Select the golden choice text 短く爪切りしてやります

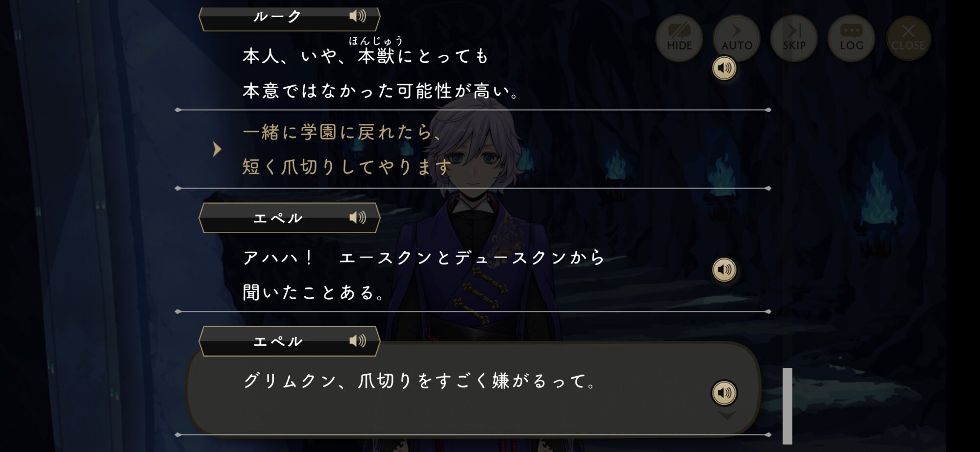coord(346,167)
